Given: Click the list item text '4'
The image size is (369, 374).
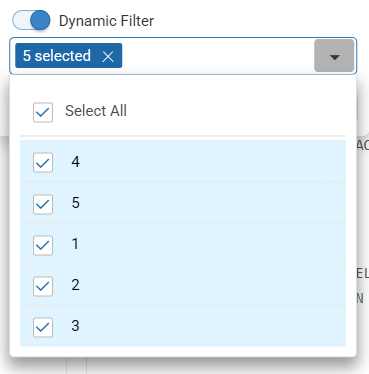Looking at the screenshot, I should [x=76, y=162].
